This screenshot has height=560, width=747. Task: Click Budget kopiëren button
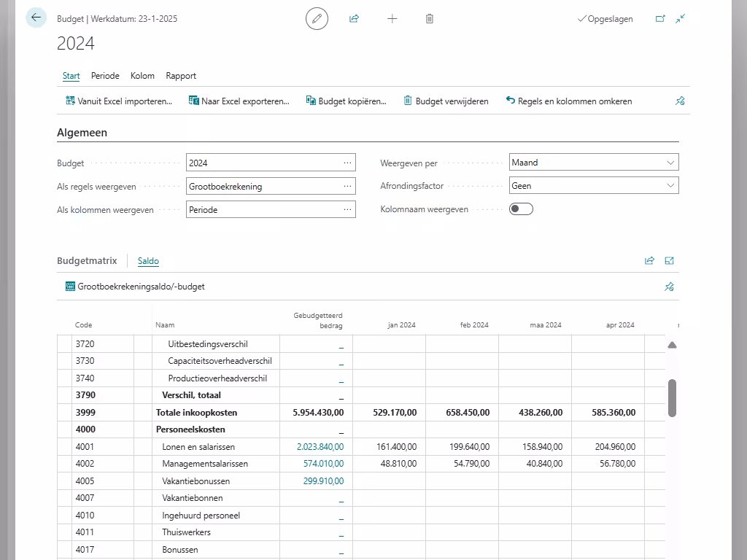point(346,101)
